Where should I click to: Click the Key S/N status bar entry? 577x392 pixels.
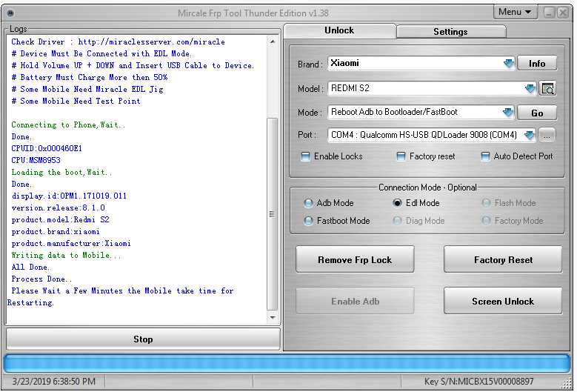coord(478,382)
